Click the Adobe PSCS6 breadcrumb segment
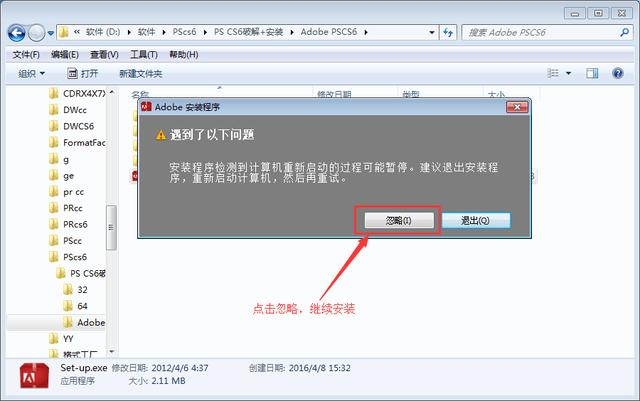640x401 pixels. pos(329,32)
